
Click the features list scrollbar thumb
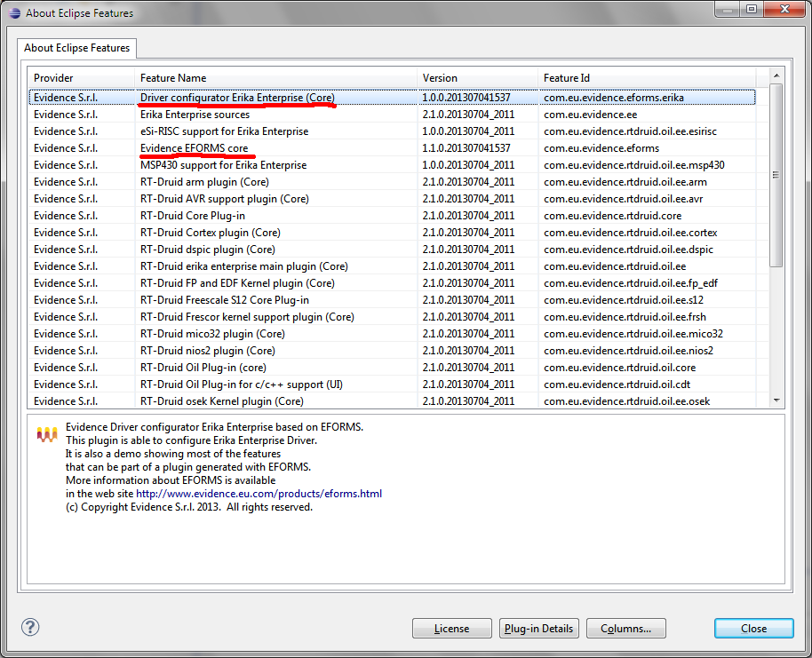[776, 175]
